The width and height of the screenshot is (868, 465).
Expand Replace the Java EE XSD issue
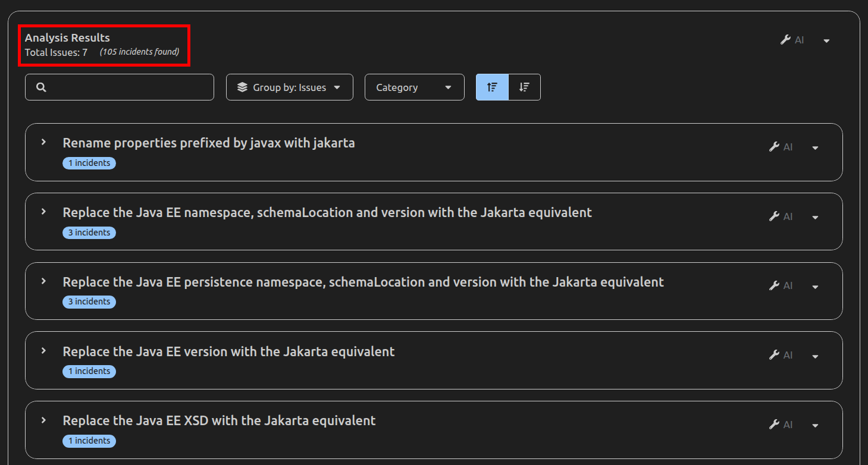coord(43,420)
